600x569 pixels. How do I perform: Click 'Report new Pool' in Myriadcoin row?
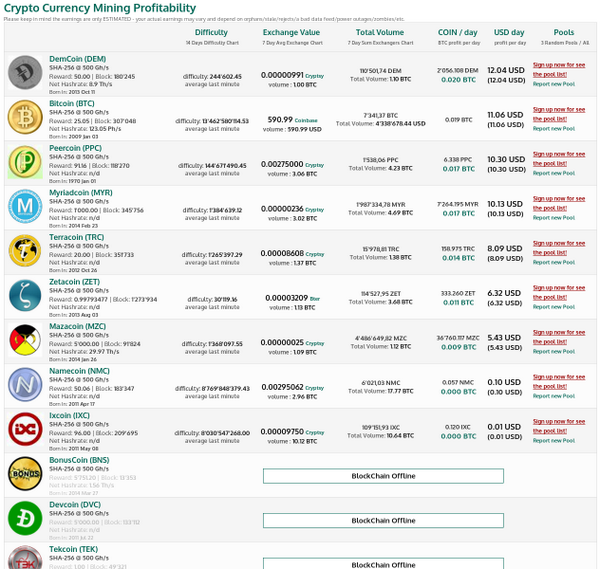554,218
